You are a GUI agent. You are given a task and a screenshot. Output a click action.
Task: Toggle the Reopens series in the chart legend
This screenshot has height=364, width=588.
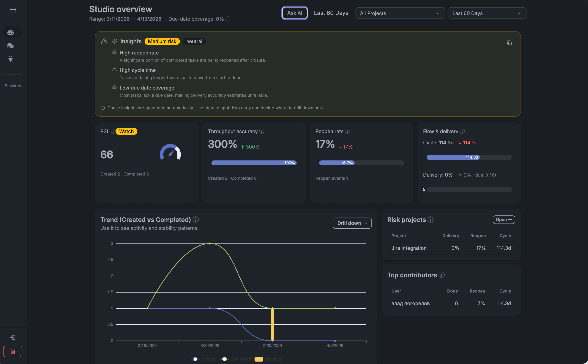point(268,359)
